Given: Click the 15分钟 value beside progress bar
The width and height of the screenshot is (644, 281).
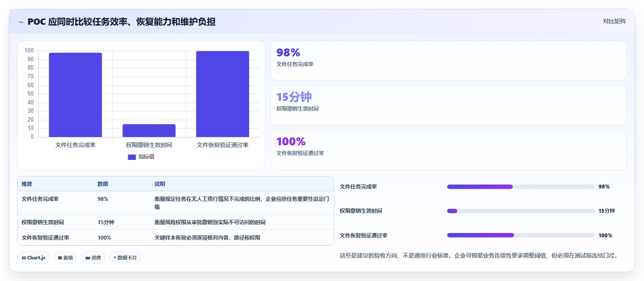Looking at the screenshot, I should click(607, 211).
